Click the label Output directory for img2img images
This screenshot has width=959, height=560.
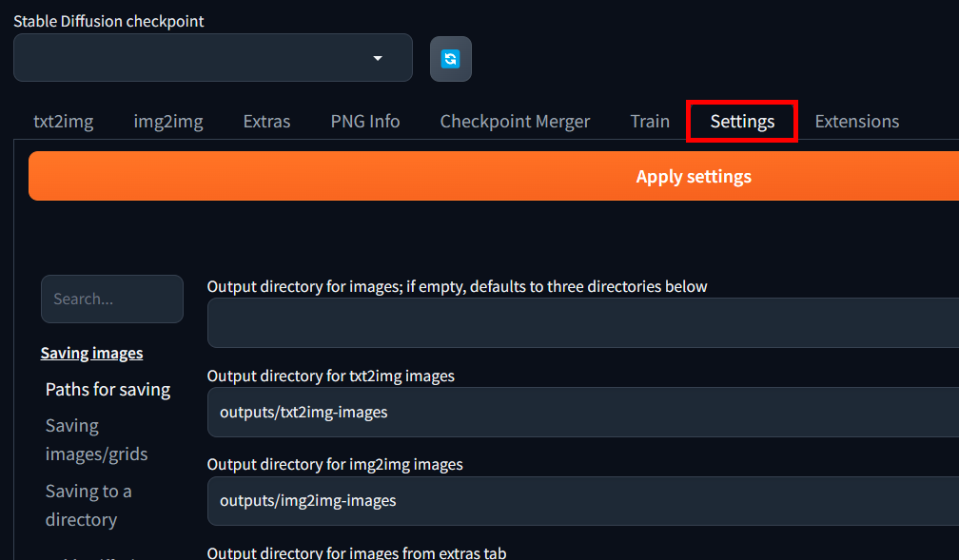[x=335, y=465]
